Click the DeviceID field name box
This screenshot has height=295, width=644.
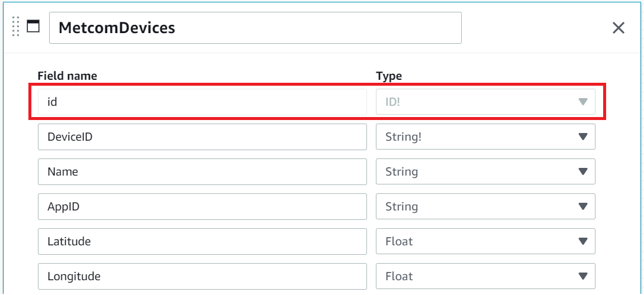click(x=202, y=137)
